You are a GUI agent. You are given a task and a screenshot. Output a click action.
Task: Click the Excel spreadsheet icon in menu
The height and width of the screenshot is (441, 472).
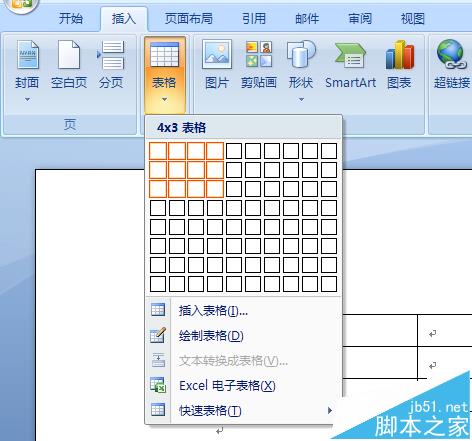tap(158, 385)
